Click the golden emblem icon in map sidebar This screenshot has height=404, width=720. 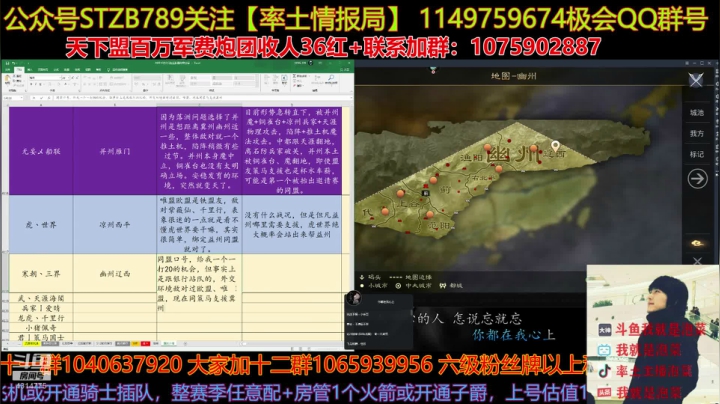click(x=697, y=243)
